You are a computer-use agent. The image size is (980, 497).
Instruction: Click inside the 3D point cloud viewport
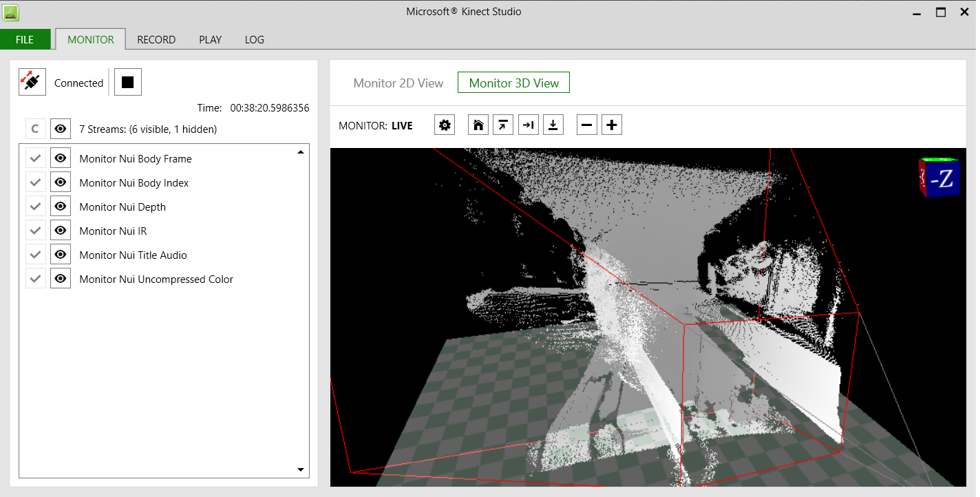point(648,317)
